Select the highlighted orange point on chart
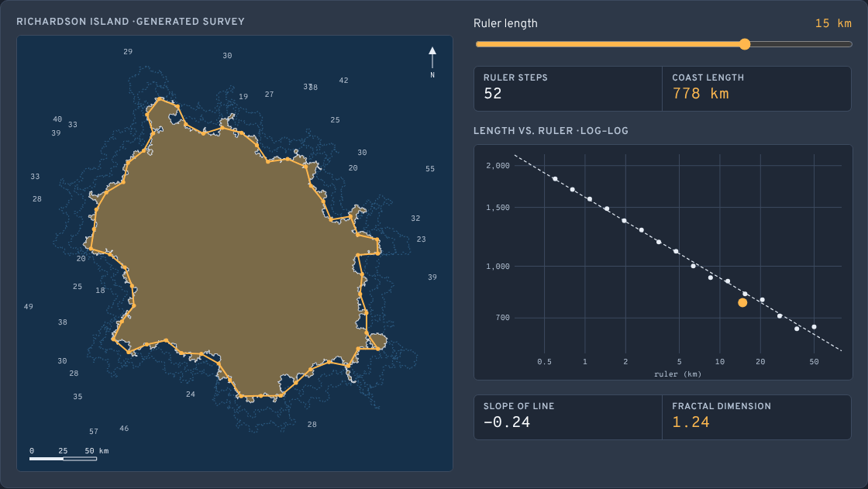 (x=742, y=302)
